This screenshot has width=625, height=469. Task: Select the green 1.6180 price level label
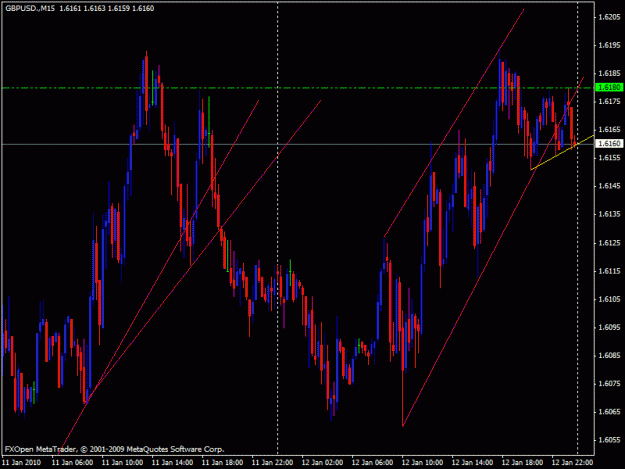coord(609,87)
